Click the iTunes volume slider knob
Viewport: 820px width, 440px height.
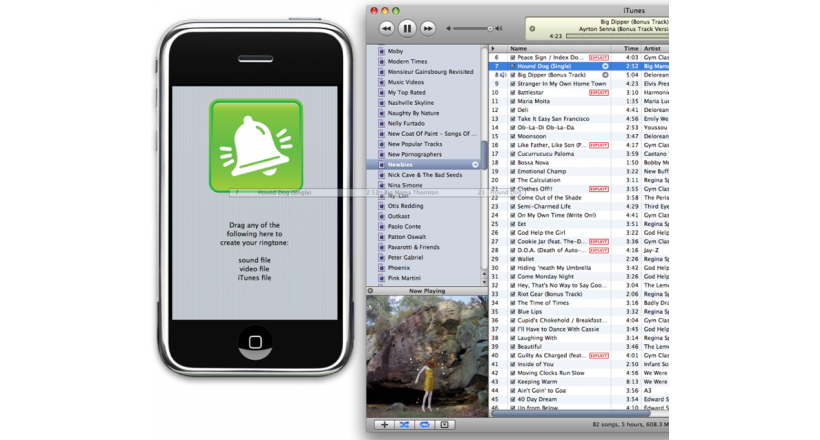tap(490, 29)
